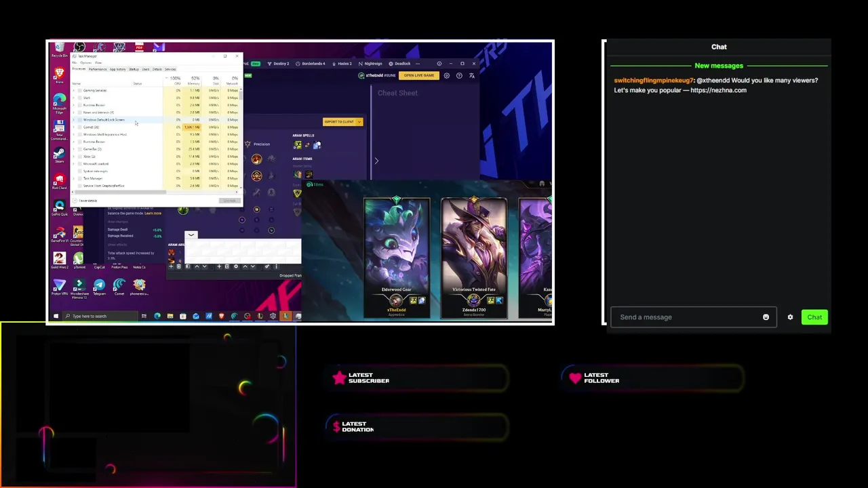Image resolution: width=868 pixels, height=488 pixels.
Task: Launch Guild Wars 2 desktop shortcut
Action: [x=60, y=260]
